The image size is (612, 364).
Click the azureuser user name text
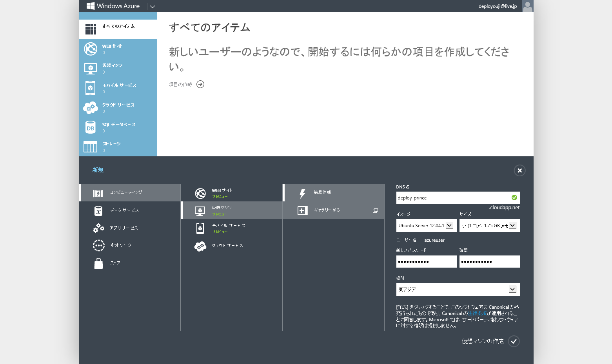tap(434, 240)
